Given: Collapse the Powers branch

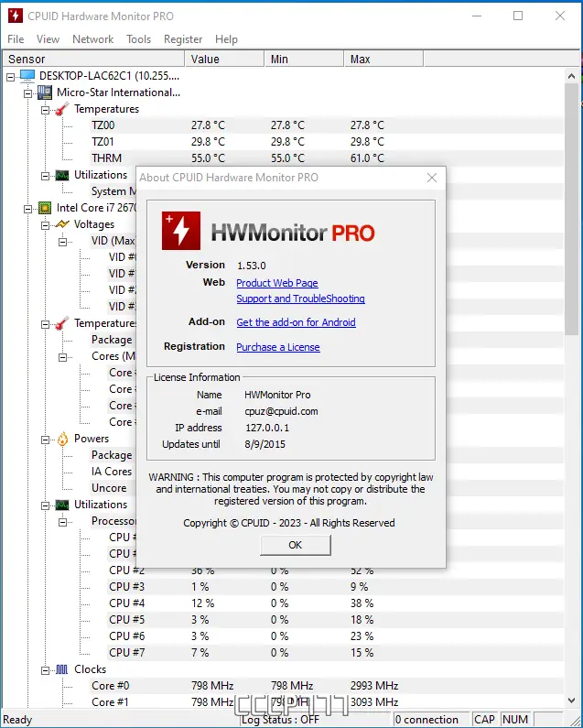Looking at the screenshot, I should [45, 440].
